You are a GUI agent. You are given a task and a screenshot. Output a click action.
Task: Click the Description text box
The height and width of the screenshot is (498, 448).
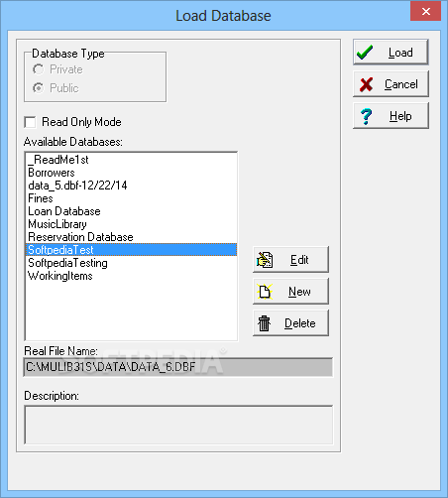coord(178,425)
